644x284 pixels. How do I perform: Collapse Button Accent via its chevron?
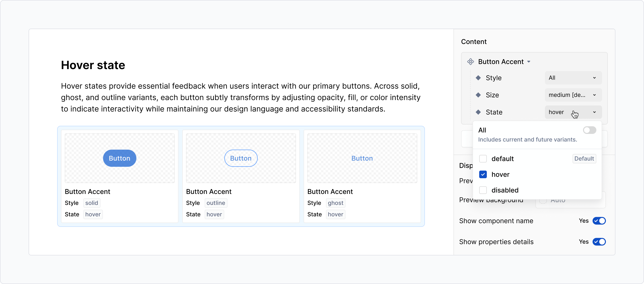coord(529,61)
